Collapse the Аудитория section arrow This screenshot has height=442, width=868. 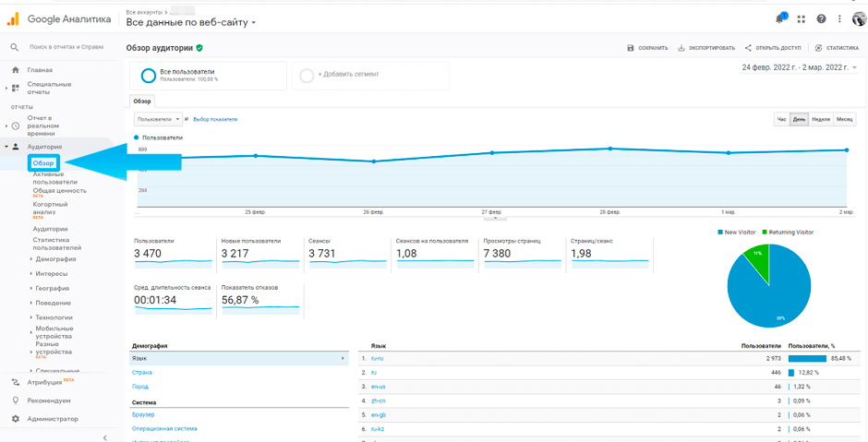pyautogui.click(x=6, y=147)
